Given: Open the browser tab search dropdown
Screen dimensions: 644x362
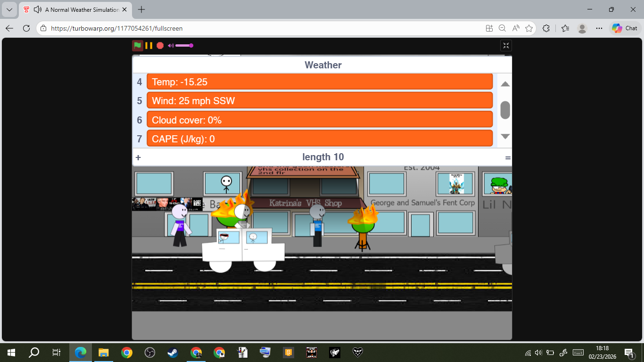Looking at the screenshot, I should [x=9, y=10].
